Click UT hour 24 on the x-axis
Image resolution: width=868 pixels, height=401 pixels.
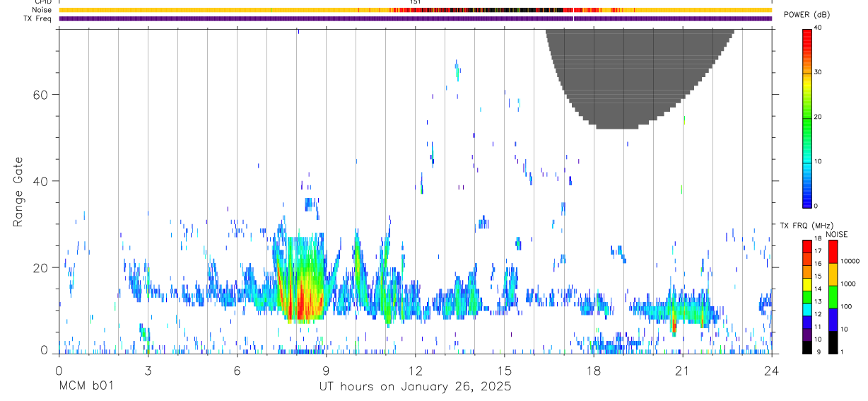click(771, 371)
